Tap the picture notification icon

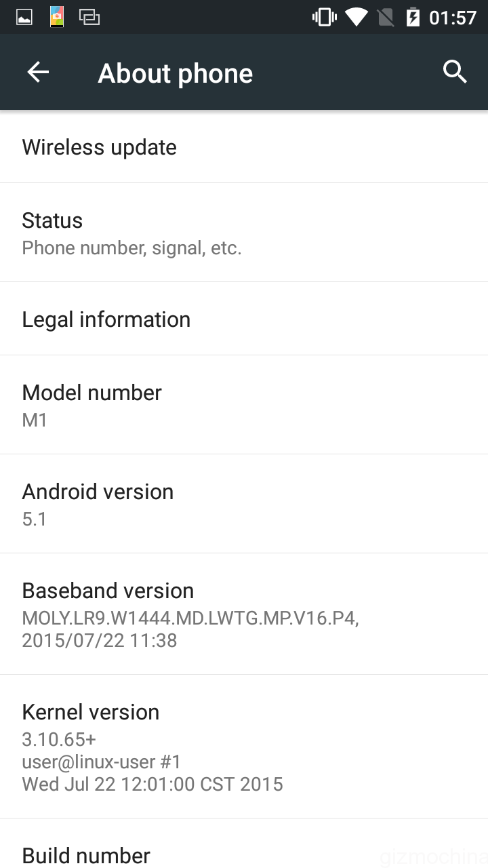tap(24, 17)
